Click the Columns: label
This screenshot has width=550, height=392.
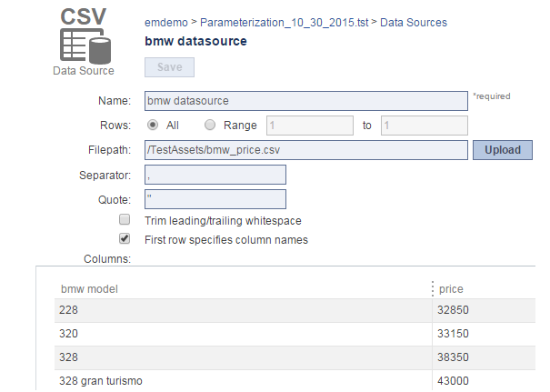[107, 259]
